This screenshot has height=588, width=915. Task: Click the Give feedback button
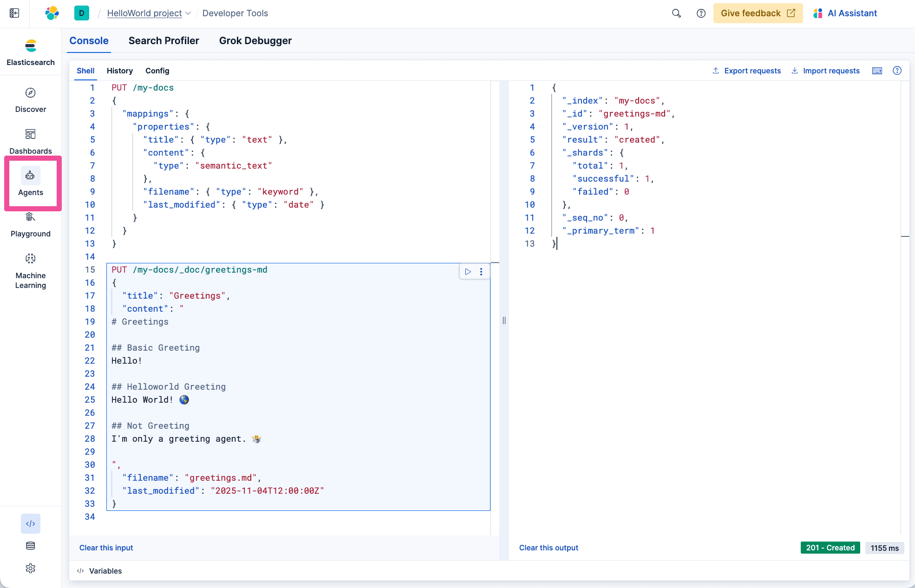(x=758, y=13)
